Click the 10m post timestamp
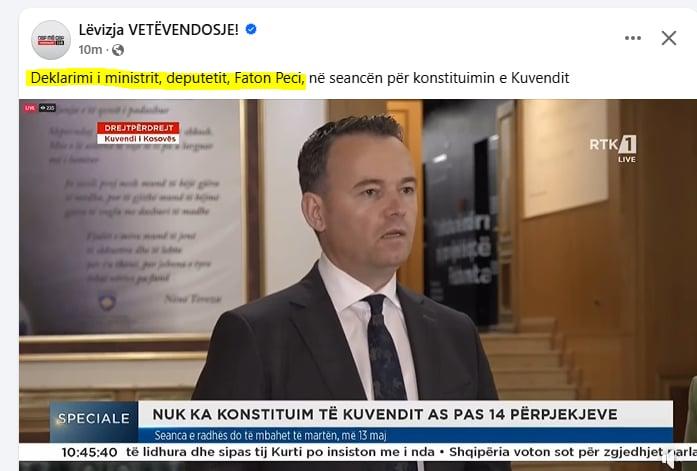697x471 pixels. [x=90, y=50]
